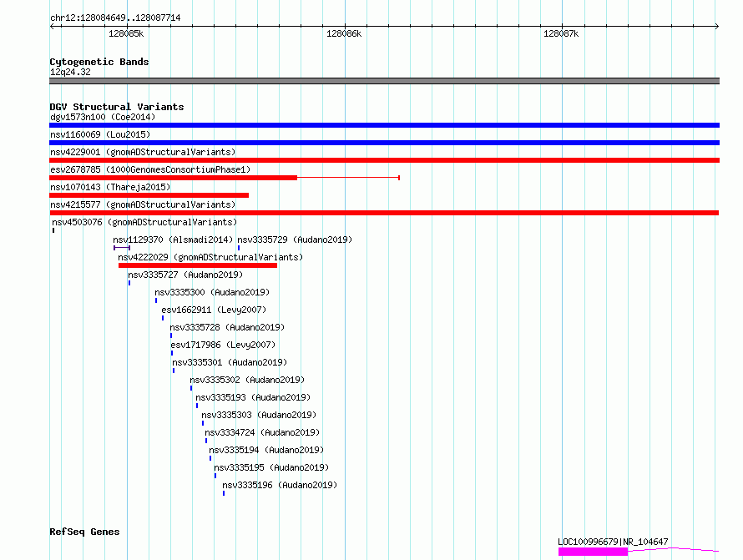Click the 128087k ruler position label
This screenshot has width=743, height=560.
click(561, 33)
